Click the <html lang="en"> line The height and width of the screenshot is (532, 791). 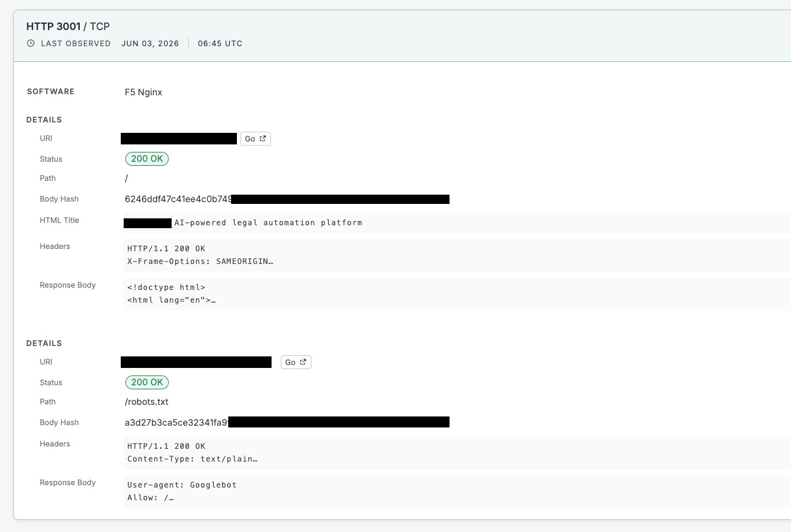tap(172, 300)
